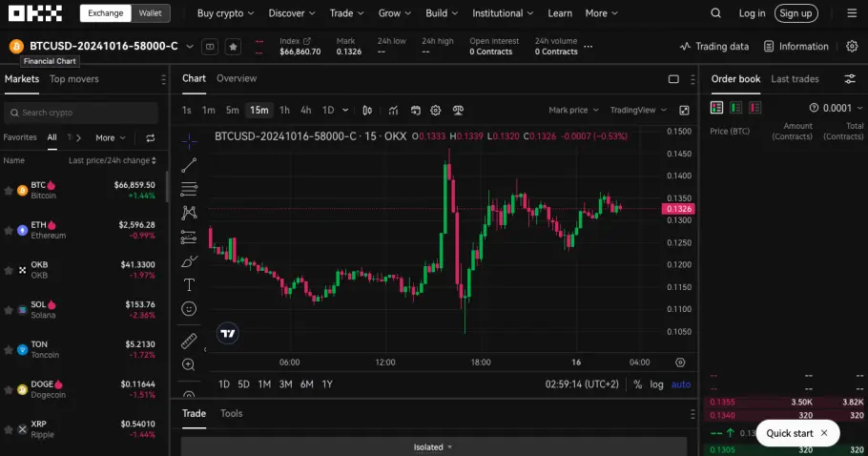868x456 pixels.
Task: Select the 5m timeframe
Action: [x=233, y=110]
